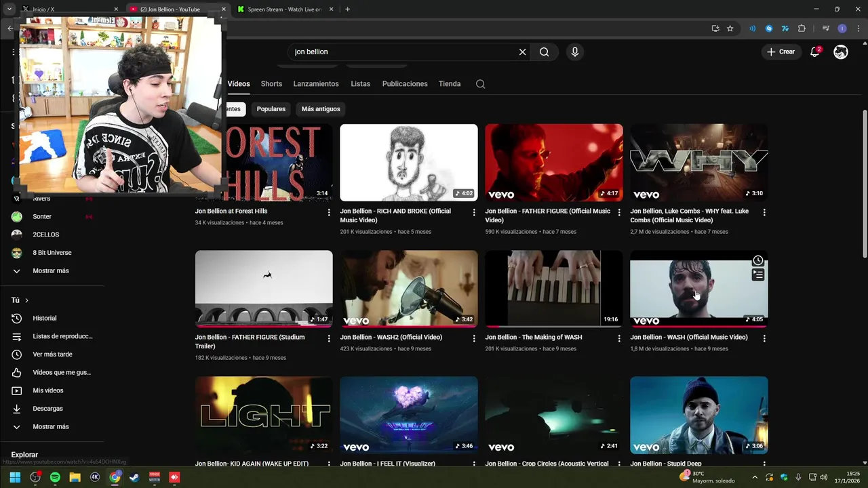The width and height of the screenshot is (868, 488).
Task: Search within the channel using the tab-row magnifier
Action: click(x=480, y=84)
